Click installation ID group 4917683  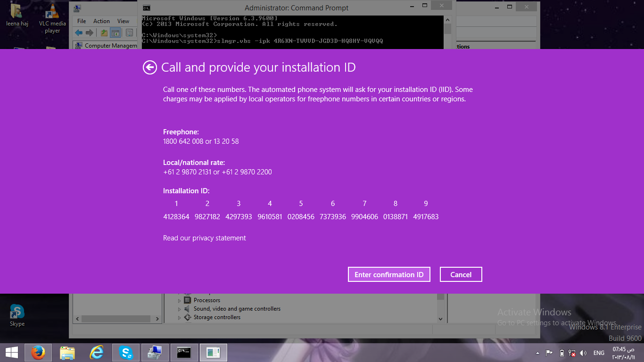click(x=426, y=217)
